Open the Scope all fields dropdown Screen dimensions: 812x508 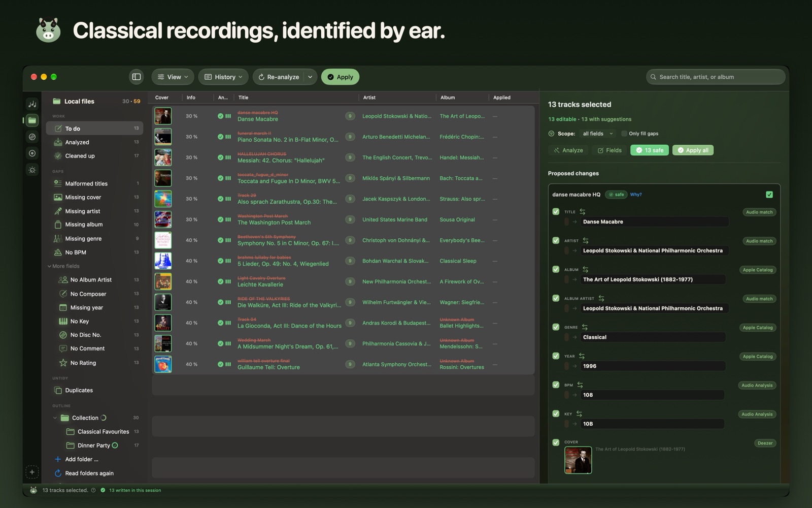tap(598, 134)
